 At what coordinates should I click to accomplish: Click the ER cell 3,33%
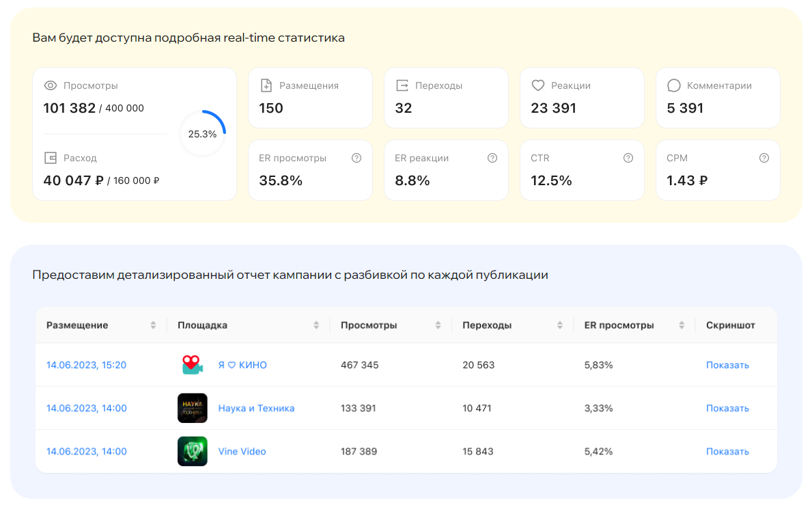pyautogui.click(x=599, y=408)
